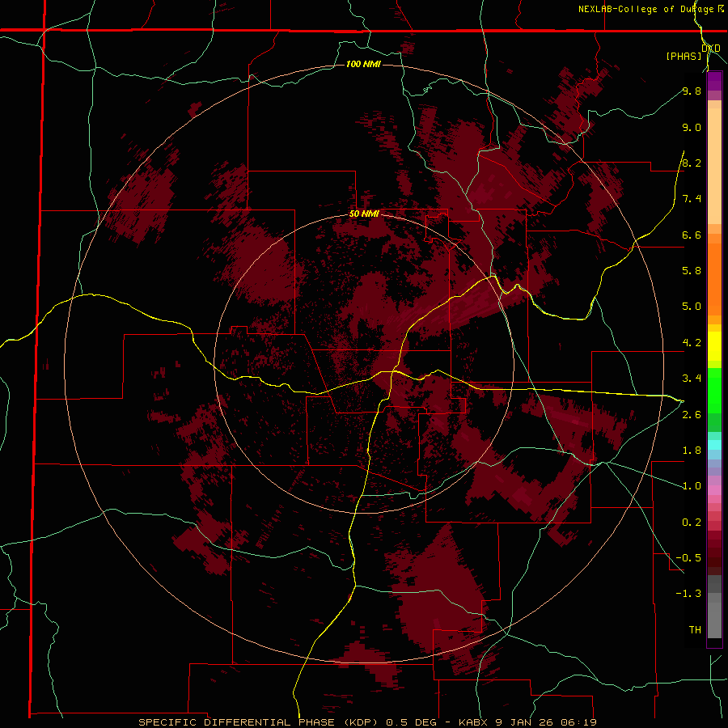Select the 100 NMI range ring label
Screen dimensions: 728x728
point(363,64)
